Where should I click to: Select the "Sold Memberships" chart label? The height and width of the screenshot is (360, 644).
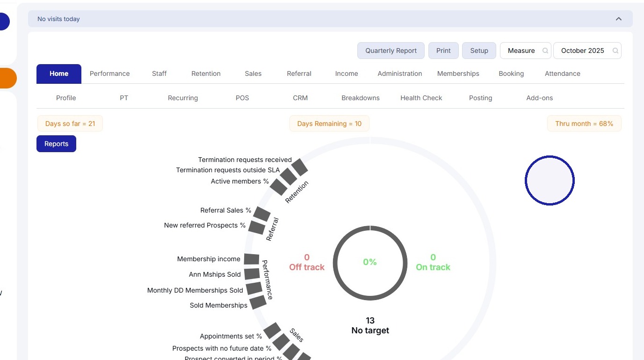tap(218, 305)
